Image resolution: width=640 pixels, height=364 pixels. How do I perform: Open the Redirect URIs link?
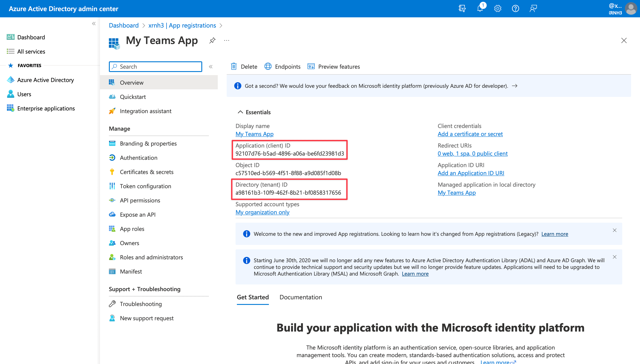pyautogui.click(x=472, y=154)
